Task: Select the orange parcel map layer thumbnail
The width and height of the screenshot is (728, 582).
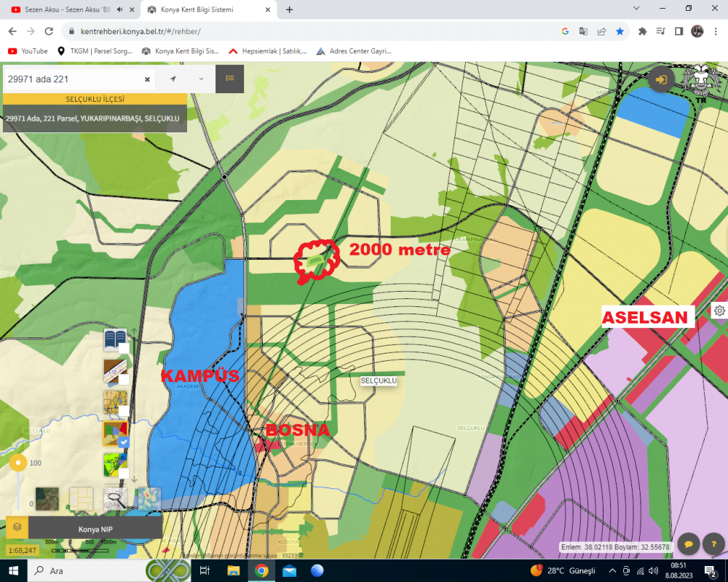Action: tap(115, 402)
